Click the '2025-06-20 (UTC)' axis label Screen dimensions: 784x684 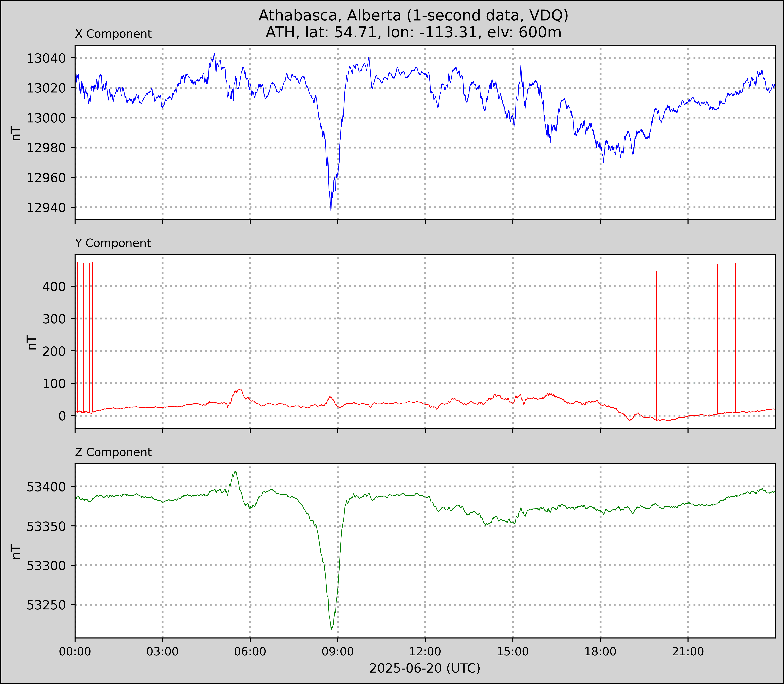[425, 668]
